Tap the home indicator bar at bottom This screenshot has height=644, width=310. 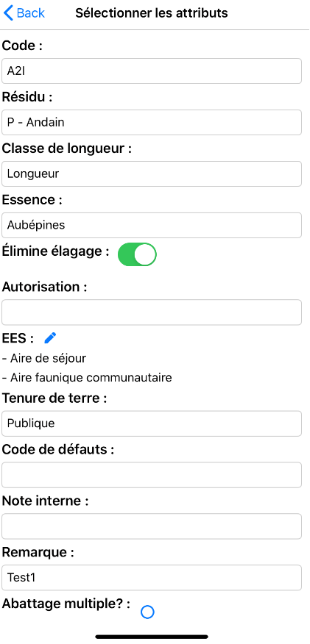152,637
